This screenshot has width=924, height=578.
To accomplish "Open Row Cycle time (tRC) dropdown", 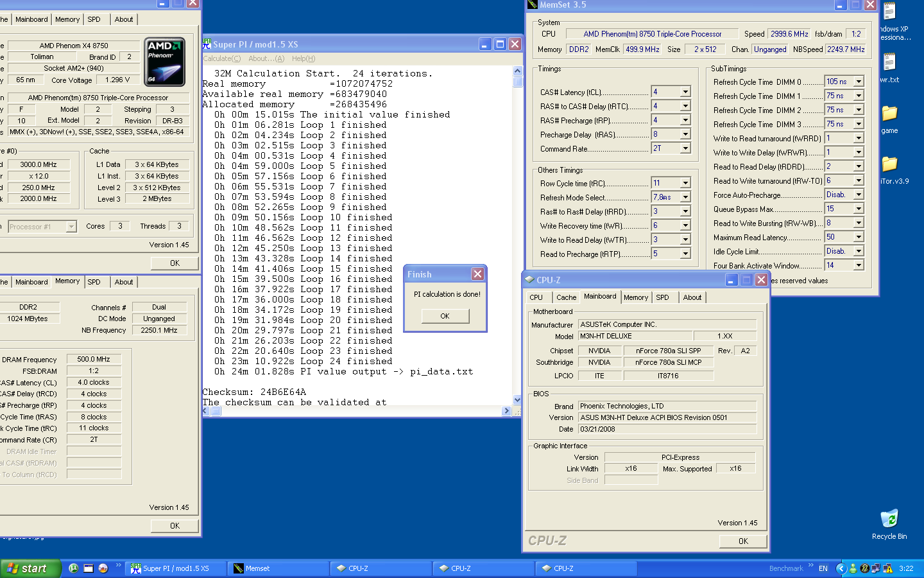I will [x=685, y=183].
